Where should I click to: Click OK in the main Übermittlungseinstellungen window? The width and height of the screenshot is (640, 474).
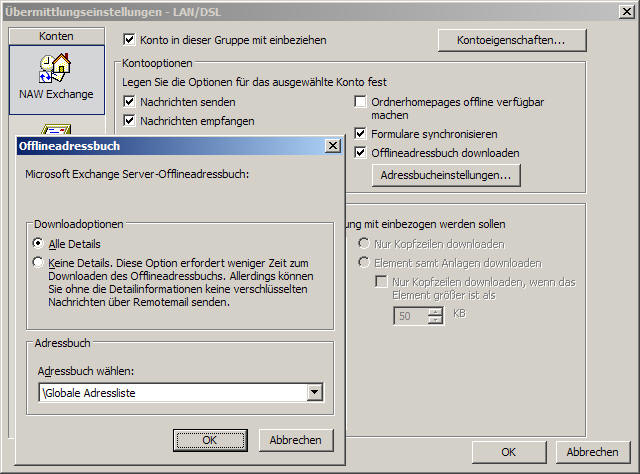click(x=508, y=452)
